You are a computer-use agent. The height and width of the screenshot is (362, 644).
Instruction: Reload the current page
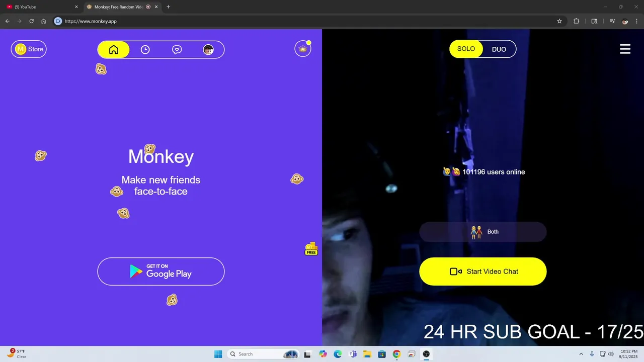(x=32, y=21)
